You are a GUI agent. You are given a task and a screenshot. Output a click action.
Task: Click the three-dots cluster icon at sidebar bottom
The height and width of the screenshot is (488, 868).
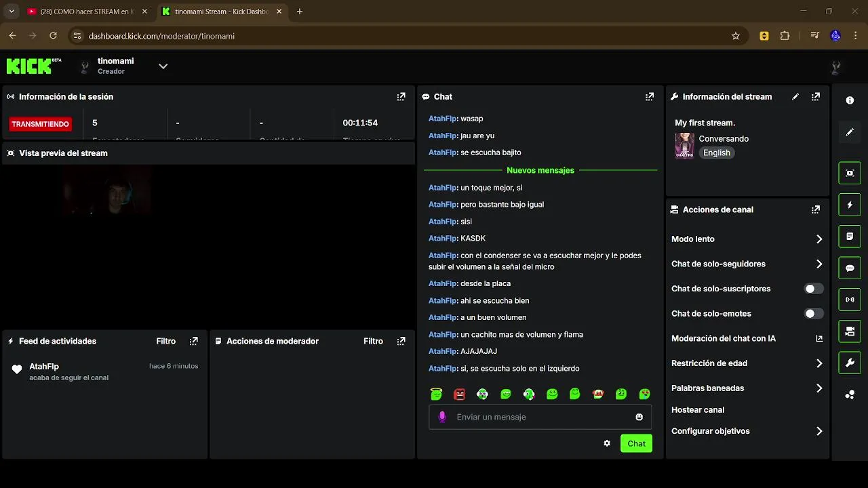tap(850, 394)
